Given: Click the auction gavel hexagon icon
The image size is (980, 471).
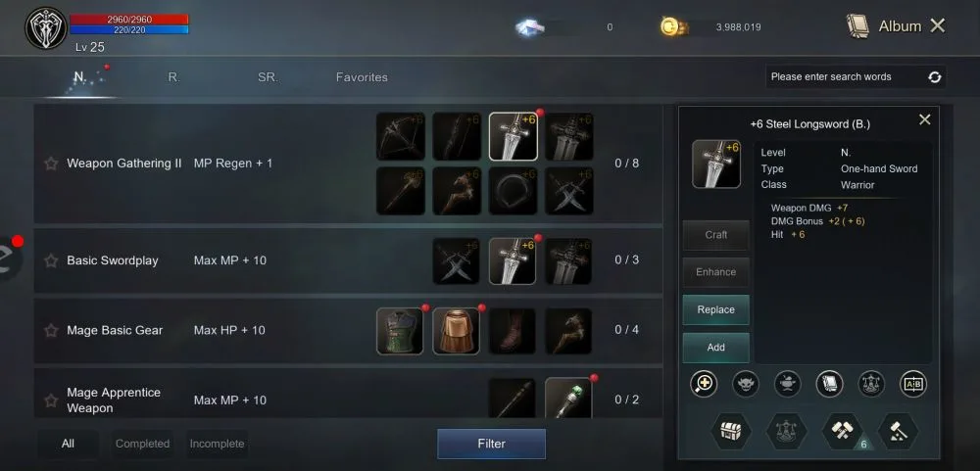Looking at the screenshot, I should (x=898, y=431).
